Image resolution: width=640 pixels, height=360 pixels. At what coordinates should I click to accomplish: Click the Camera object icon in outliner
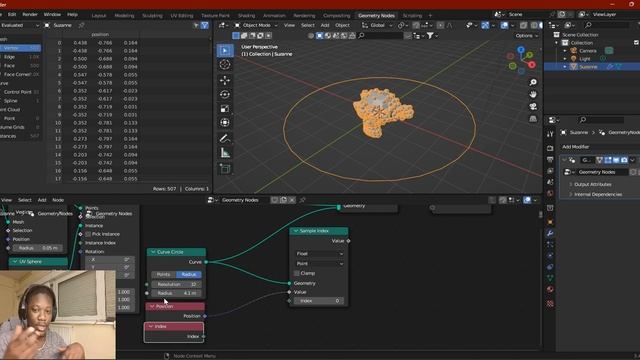[x=573, y=51]
